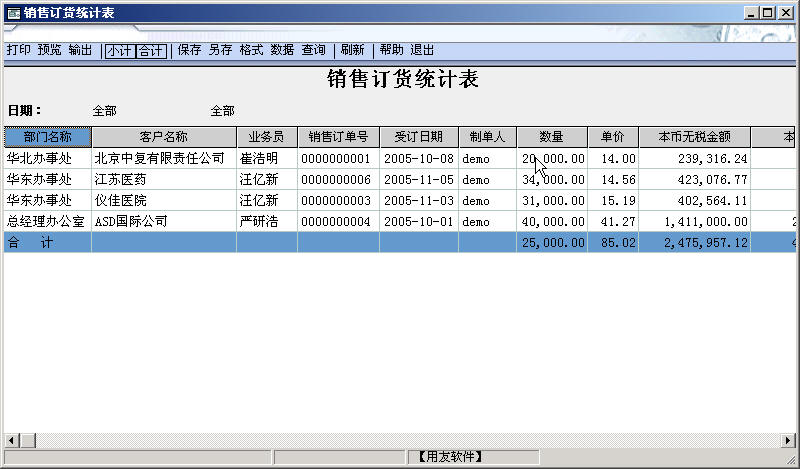Click the 客户名称 column header
This screenshot has height=469, width=800.
coord(164,137)
